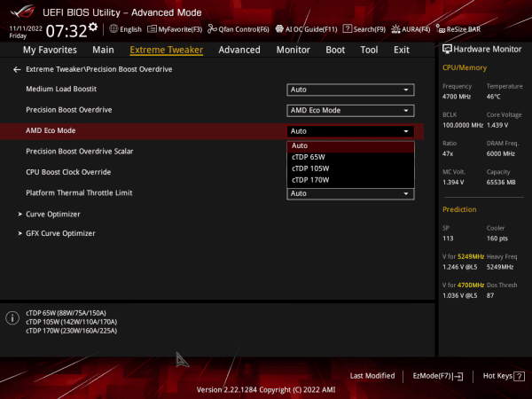Screen dimensions: 532x399
Task: Expand GFX Curve Optimizer submenu
Action: [59, 233]
